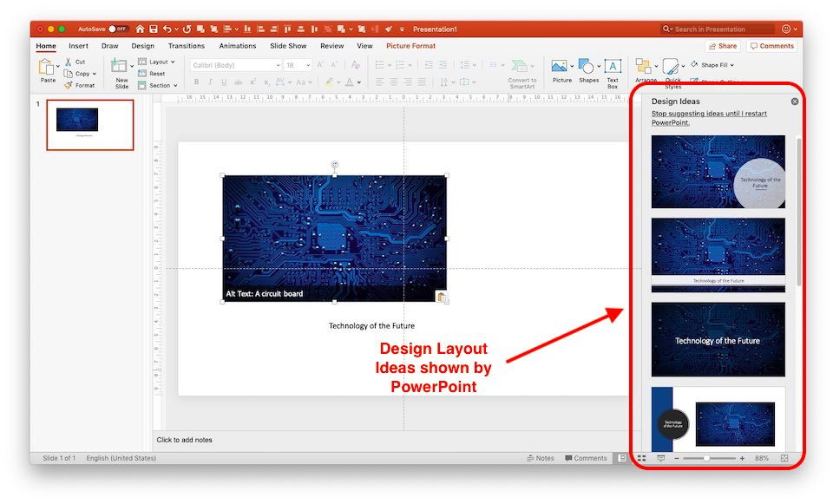This screenshot has height=504, width=833.
Task: Select slide 1 thumbnail in panel
Action: pyautogui.click(x=89, y=125)
